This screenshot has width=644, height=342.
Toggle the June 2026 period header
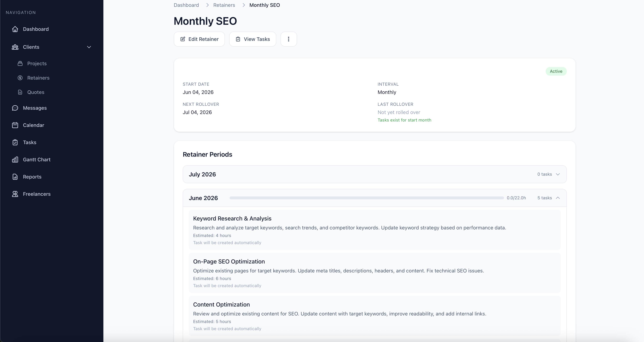(x=374, y=198)
